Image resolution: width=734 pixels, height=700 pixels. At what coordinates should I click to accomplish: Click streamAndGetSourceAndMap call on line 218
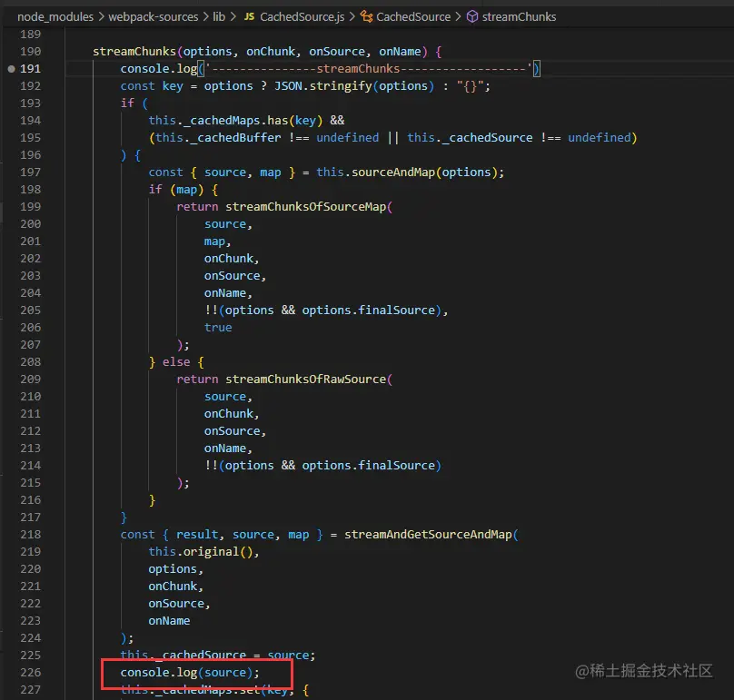429,535
